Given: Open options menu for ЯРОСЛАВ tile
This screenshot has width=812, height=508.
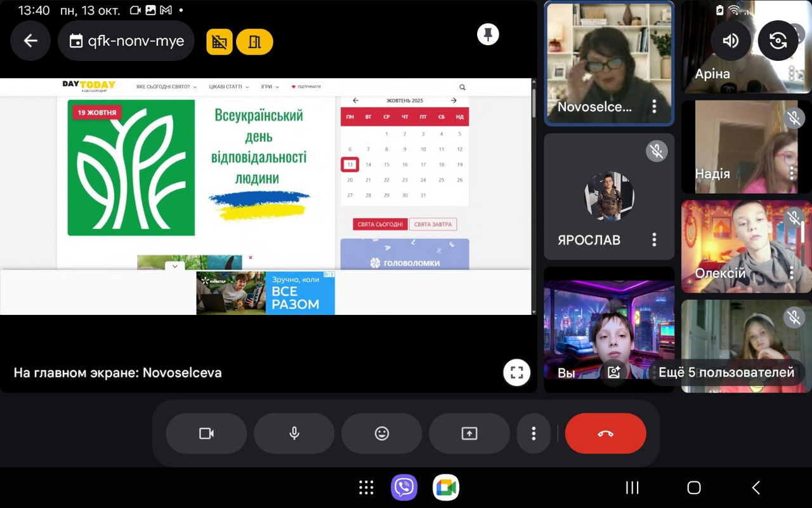Looking at the screenshot, I should click(654, 240).
